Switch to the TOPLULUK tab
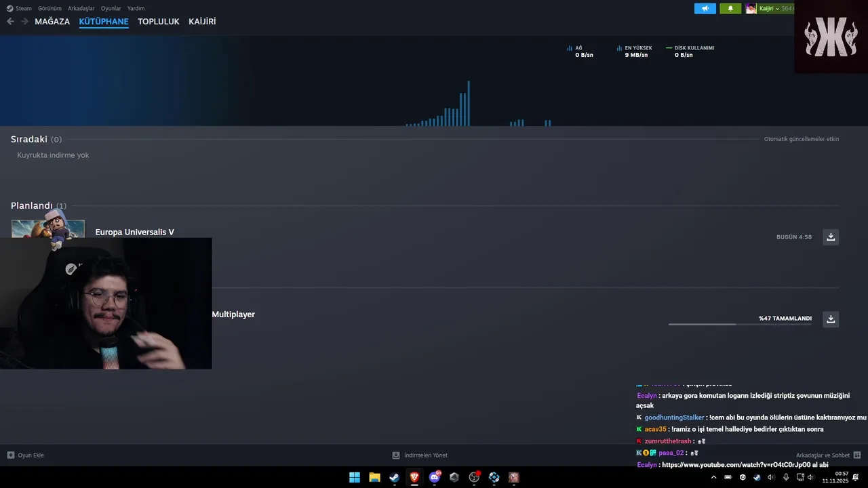This screenshot has width=868, height=488. 159,22
